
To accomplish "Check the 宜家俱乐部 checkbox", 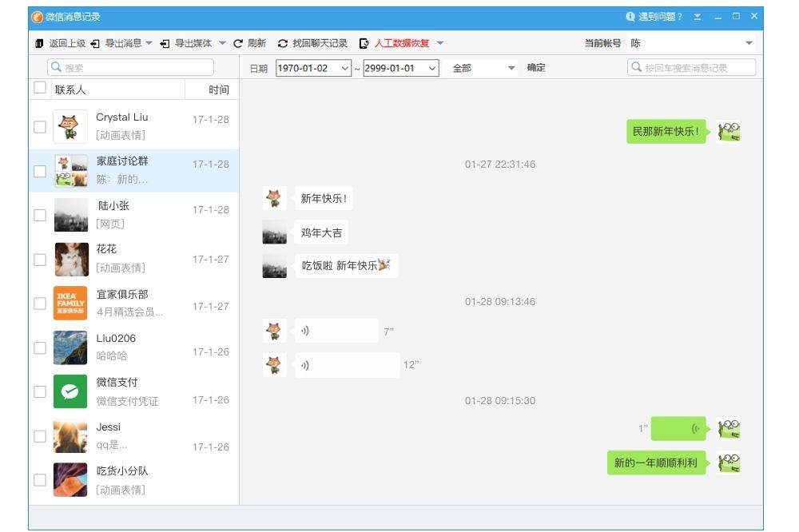I will click(x=40, y=304).
